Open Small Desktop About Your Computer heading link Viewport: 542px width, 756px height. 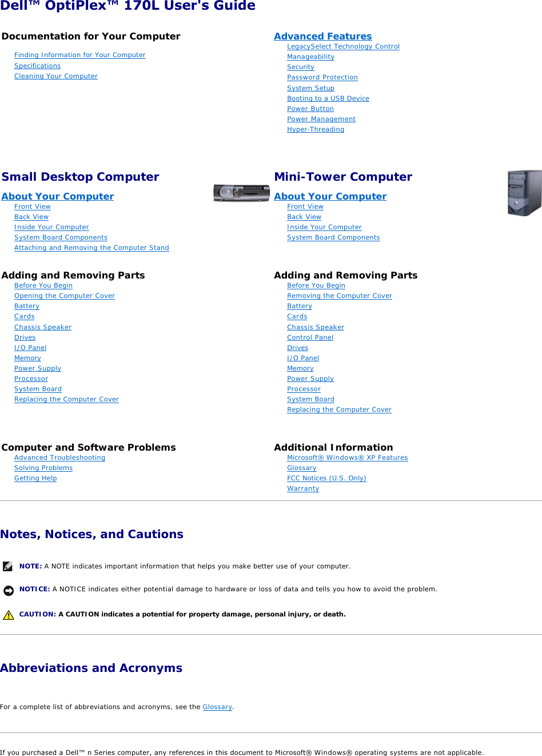point(58,196)
